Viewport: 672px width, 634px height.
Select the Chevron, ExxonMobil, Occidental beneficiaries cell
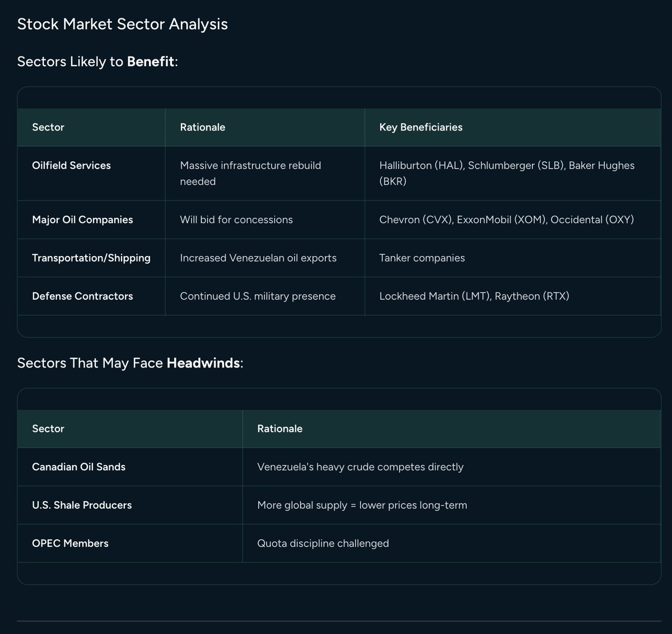pyautogui.click(x=506, y=220)
